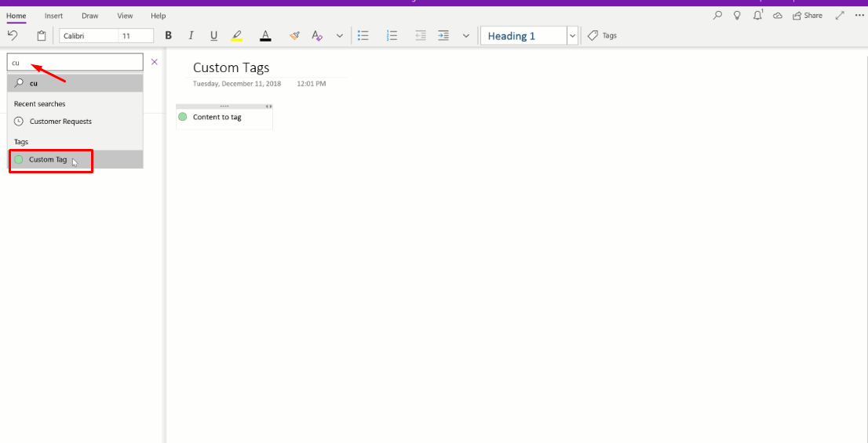Click the Paste clipboard icon
This screenshot has height=443, width=868.
point(42,36)
